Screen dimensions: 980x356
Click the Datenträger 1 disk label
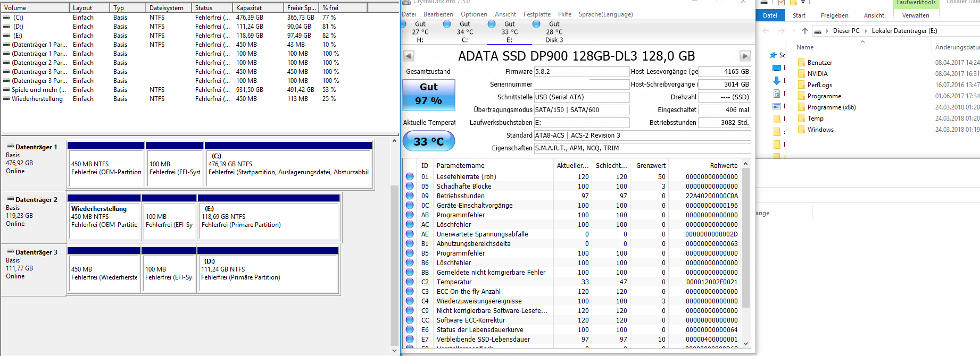(36, 147)
